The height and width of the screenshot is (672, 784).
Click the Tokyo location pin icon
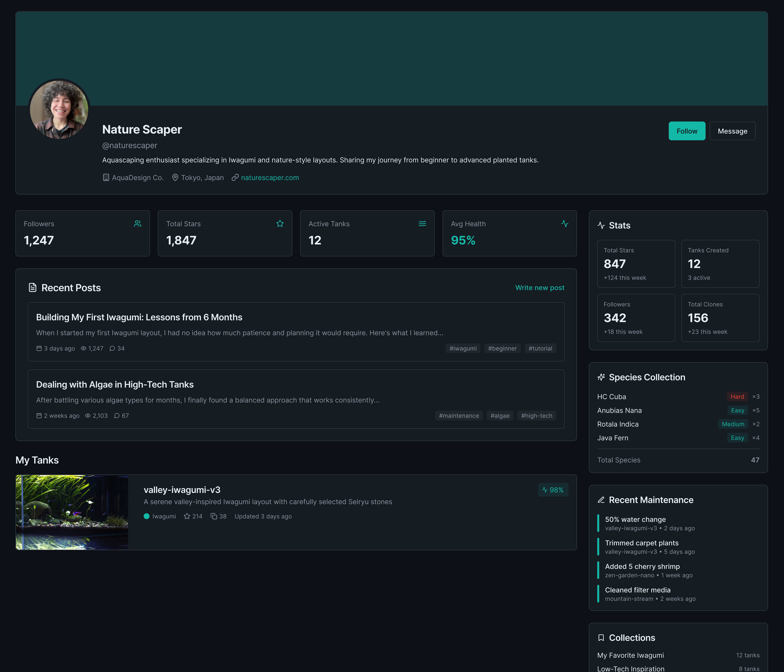[175, 178]
